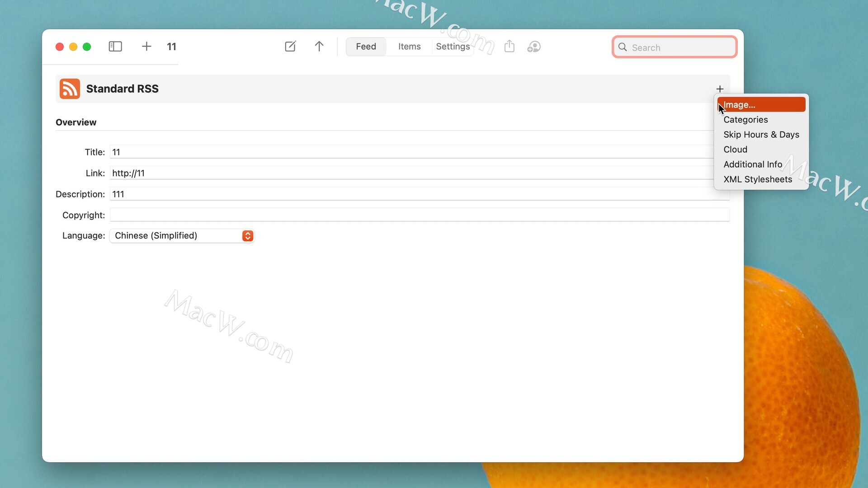Screen dimensions: 868x488
Task: Switch to the Feed tab
Action: click(x=366, y=47)
